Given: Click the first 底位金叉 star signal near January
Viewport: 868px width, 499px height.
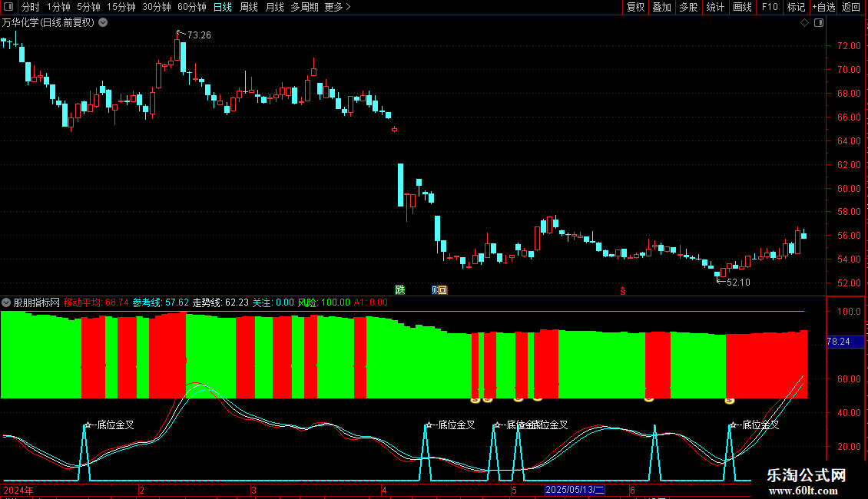Looking at the screenshot, I should (109, 425).
